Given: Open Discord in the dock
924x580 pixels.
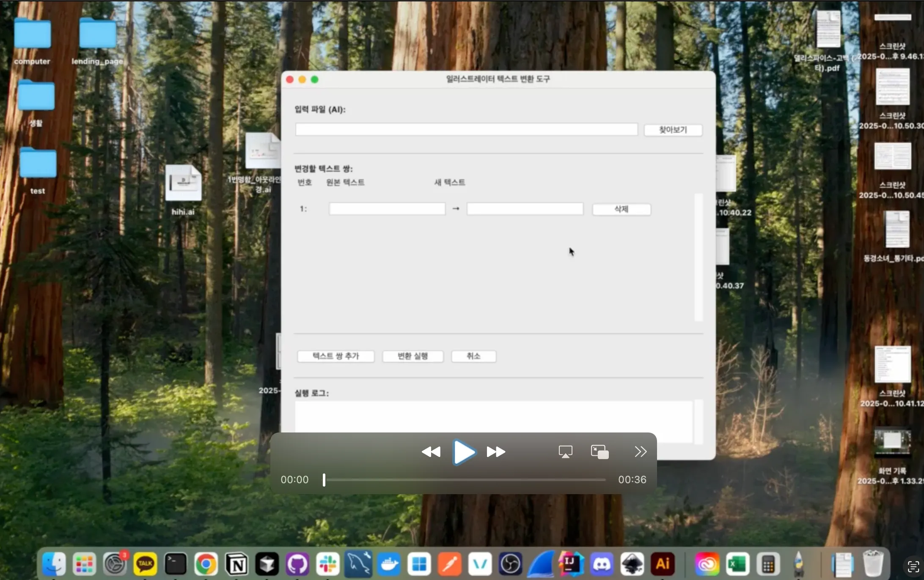Looking at the screenshot, I should click(602, 564).
